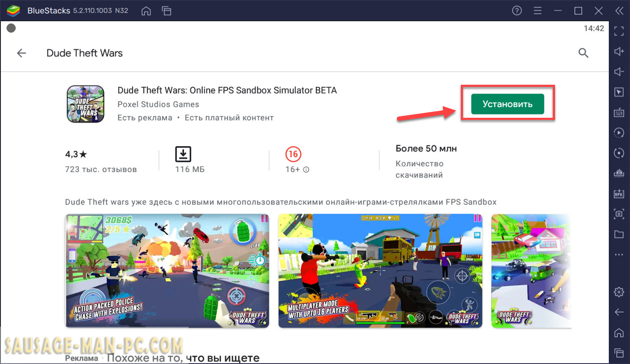Go back using the Play Store arrow
The image size is (630, 364).
tap(21, 53)
